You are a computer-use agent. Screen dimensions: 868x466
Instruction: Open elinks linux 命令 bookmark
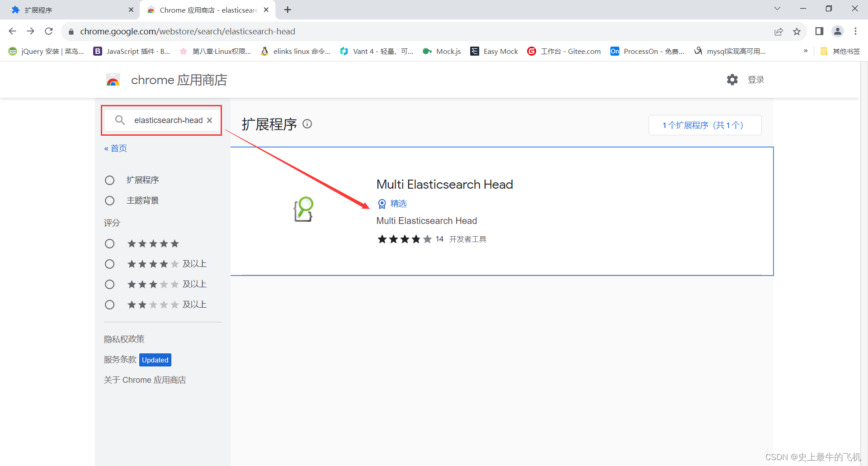296,51
